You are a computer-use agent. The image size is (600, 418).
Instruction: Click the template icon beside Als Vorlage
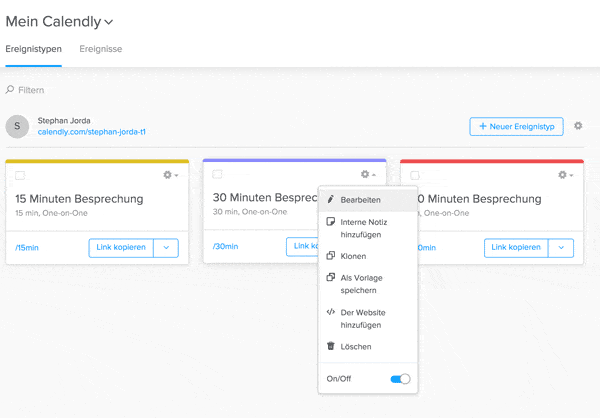tap(331, 277)
